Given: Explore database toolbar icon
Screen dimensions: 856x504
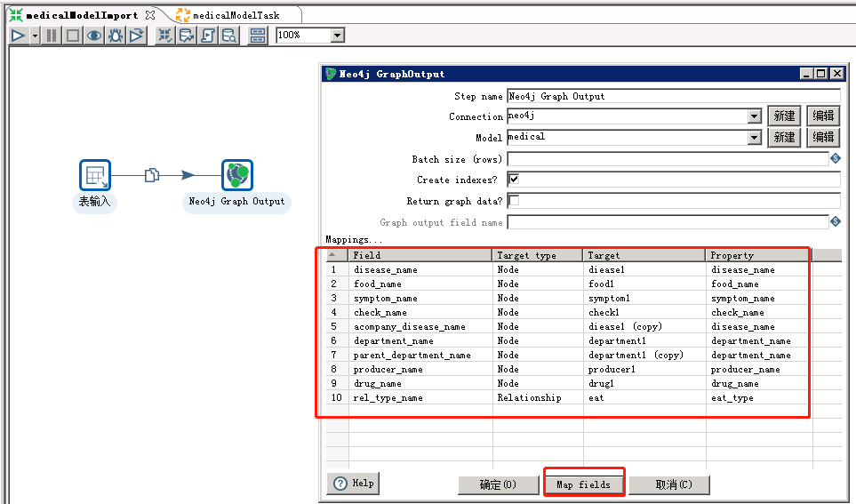Looking at the screenshot, I should pos(229,36).
